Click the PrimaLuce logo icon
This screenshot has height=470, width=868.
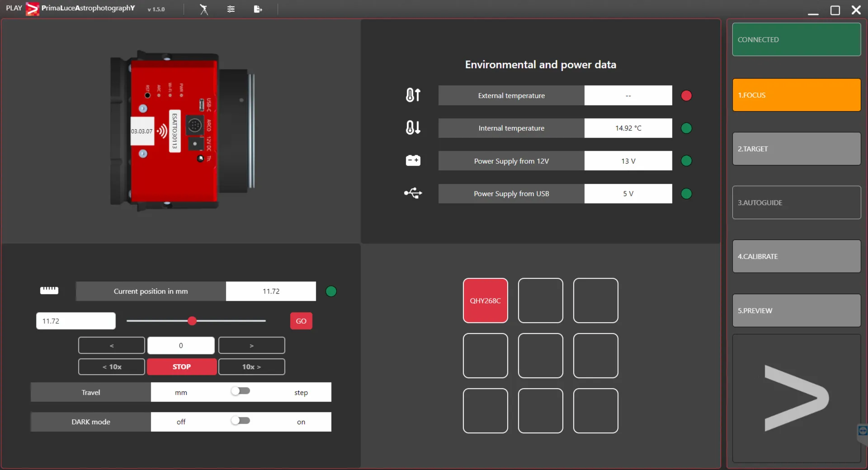(x=32, y=9)
